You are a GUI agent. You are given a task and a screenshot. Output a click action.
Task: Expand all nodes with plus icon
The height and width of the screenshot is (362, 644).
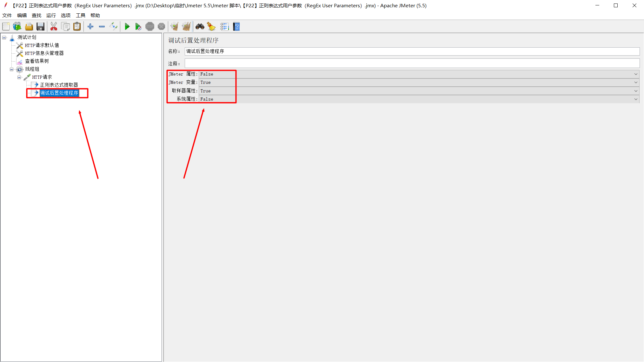90,27
